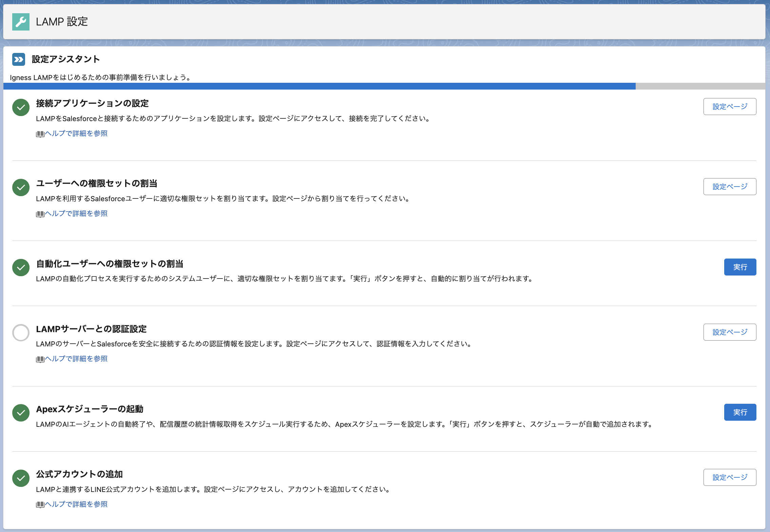Click green checkmark beside ユーザーへの権限セットの割当
Viewport: 770px width, 532px height.
21,187
